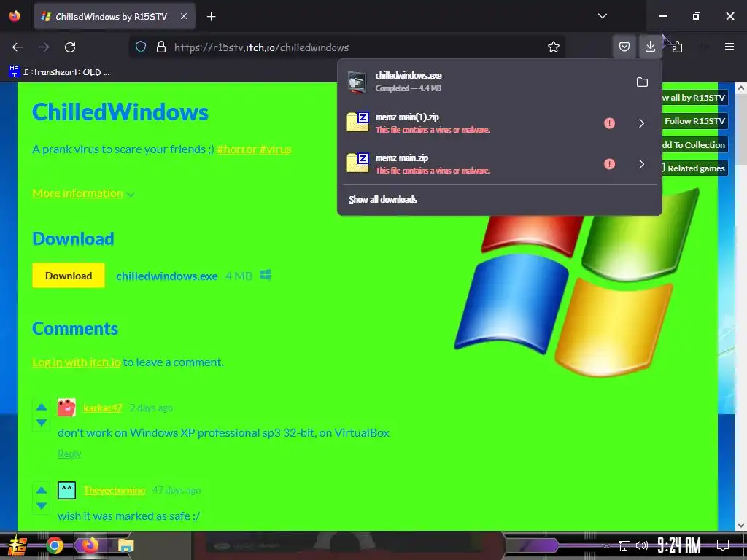This screenshot has height=560, width=747.
Task: Click page scrollbar up arrow
Action: click(741, 88)
